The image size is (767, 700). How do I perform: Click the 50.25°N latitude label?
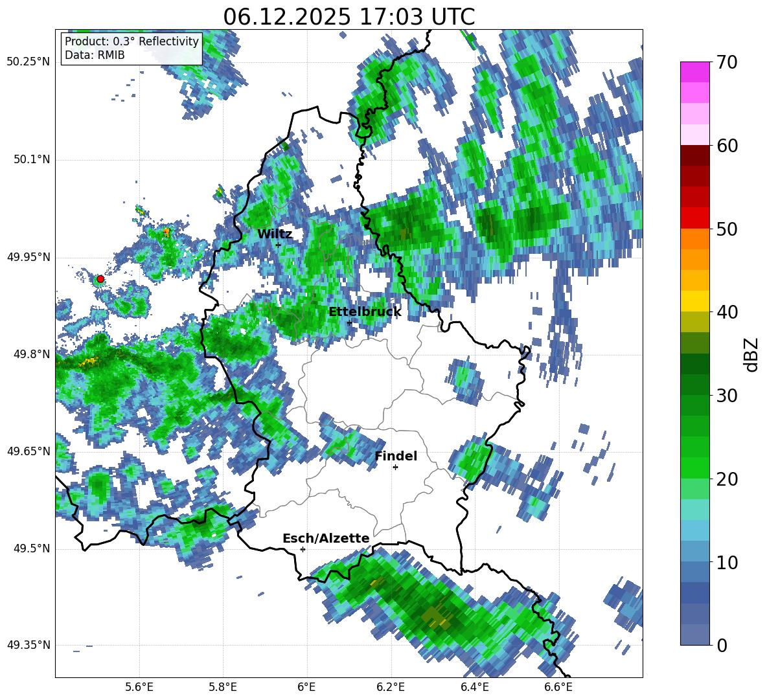click(29, 62)
